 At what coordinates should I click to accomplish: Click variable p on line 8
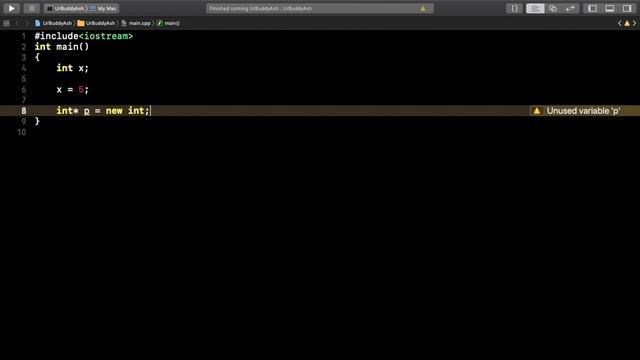(x=87, y=111)
